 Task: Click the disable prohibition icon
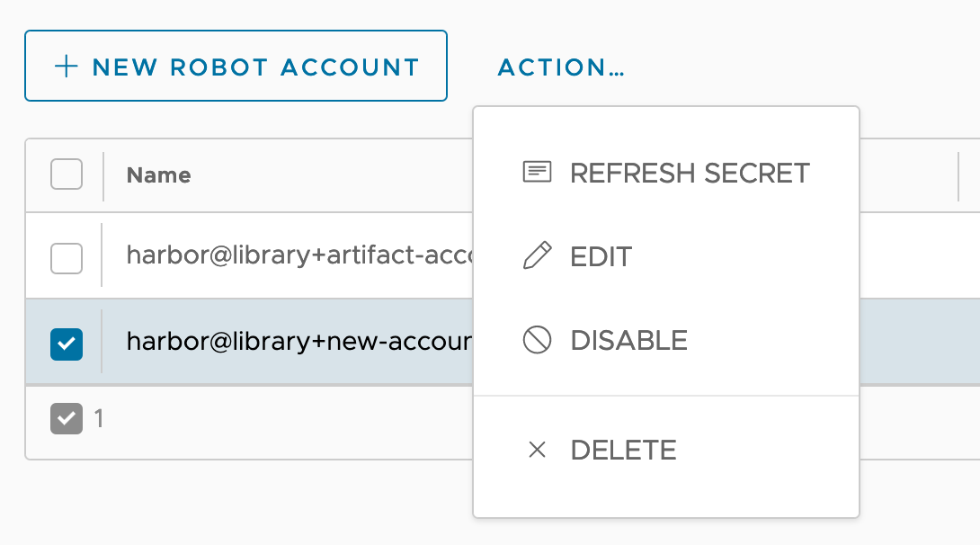(x=537, y=340)
